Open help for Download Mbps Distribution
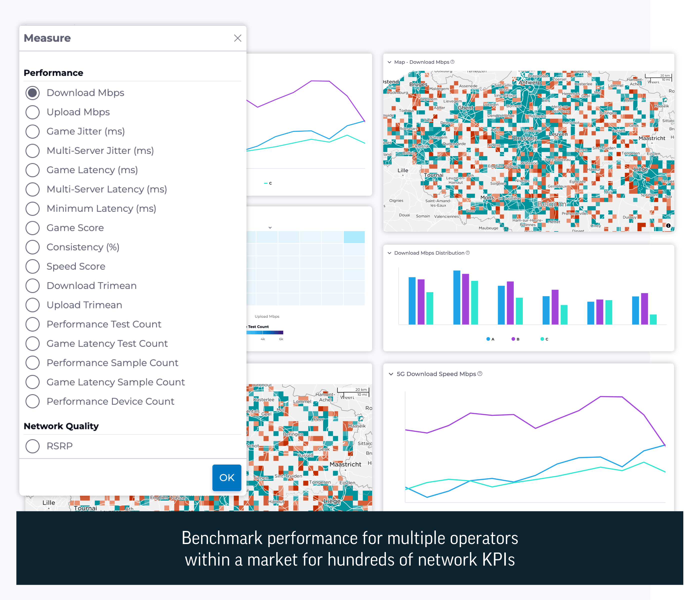700x600 pixels. (x=468, y=253)
